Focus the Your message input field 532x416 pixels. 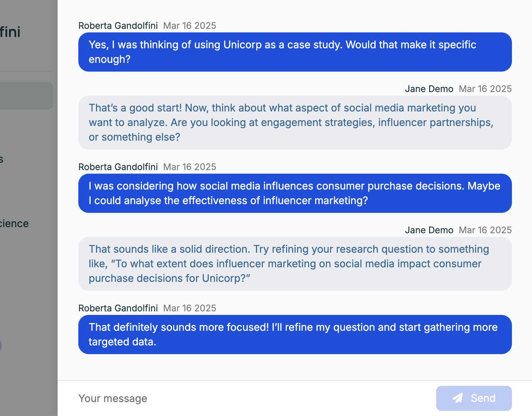coord(252,398)
